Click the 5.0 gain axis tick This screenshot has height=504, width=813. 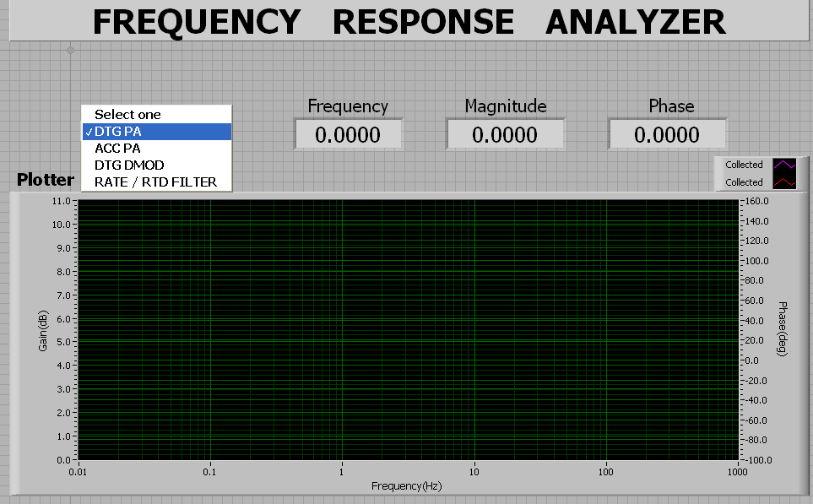[64, 342]
